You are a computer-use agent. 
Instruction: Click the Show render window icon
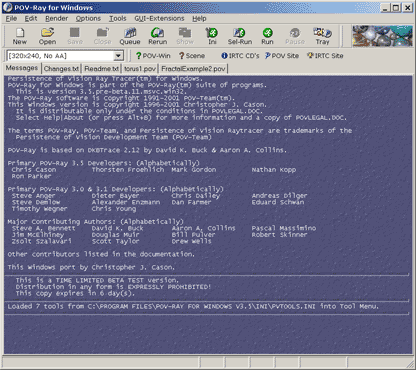[x=185, y=36]
